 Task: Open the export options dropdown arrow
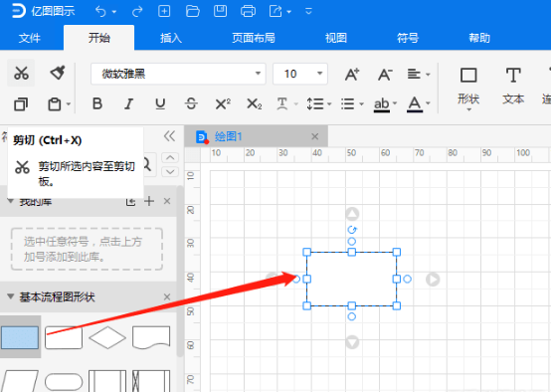[288, 12]
